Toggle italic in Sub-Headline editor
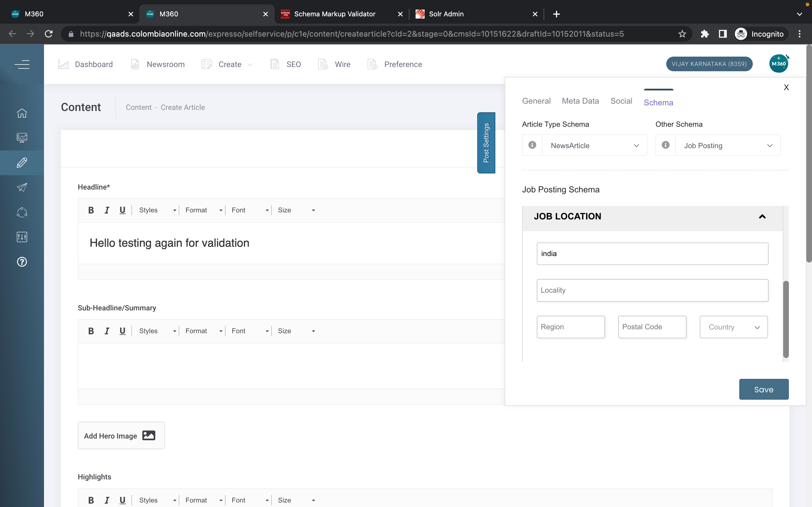The height and width of the screenshot is (507, 812). pyautogui.click(x=107, y=331)
